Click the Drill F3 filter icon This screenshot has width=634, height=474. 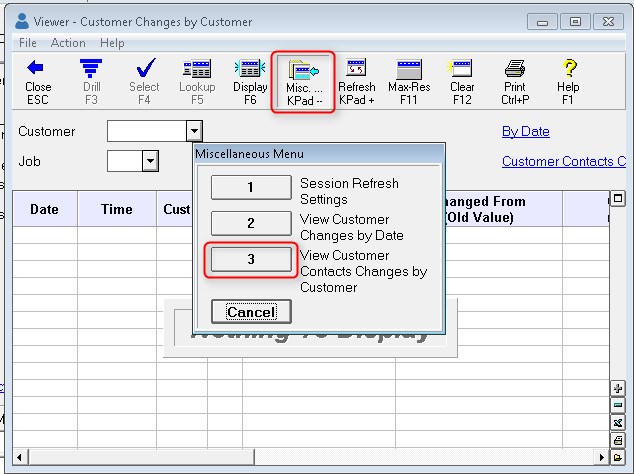click(91, 70)
